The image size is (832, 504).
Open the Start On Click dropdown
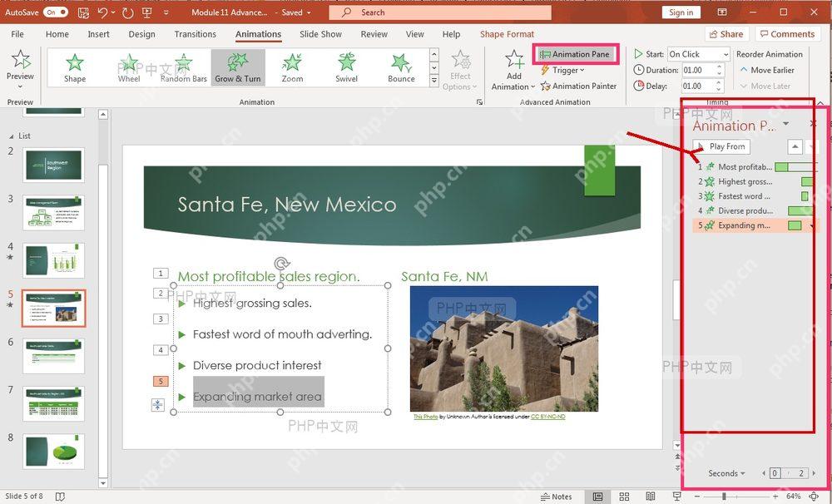[698, 54]
